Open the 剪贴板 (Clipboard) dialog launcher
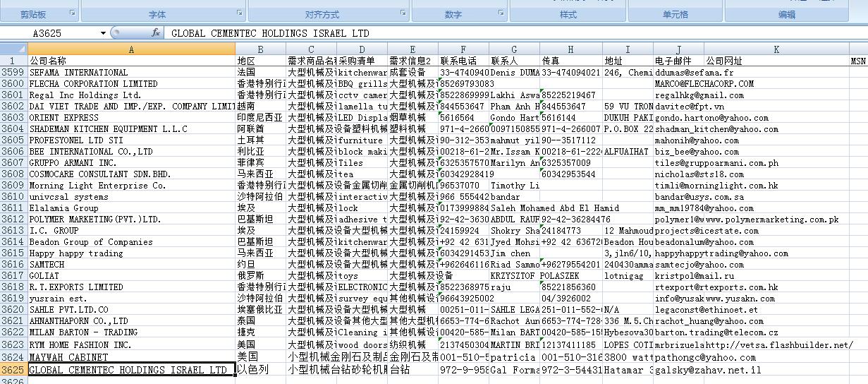The height and width of the screenshot is (384, 868). click(x=73, y=14)
